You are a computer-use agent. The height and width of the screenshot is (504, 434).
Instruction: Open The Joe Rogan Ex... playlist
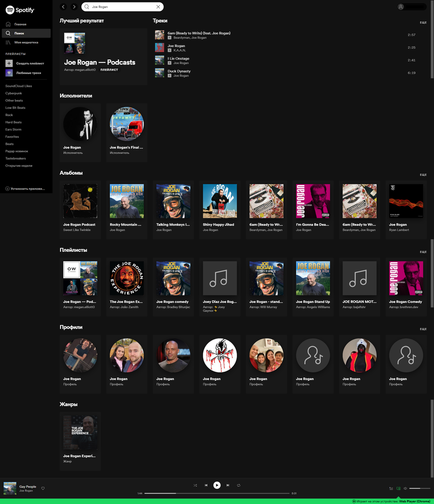(127, 287)
